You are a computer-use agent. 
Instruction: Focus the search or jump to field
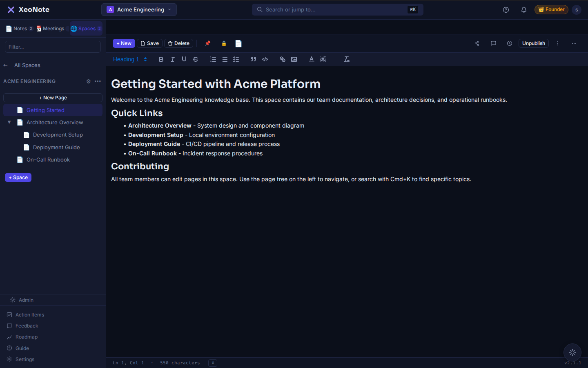(x=337, y=9)
